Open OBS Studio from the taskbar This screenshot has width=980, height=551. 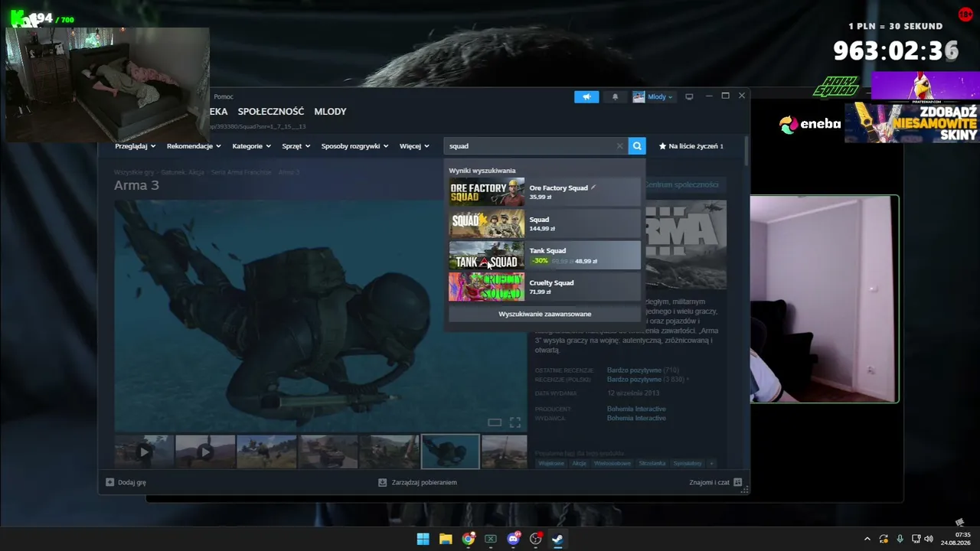click(536, 539)
